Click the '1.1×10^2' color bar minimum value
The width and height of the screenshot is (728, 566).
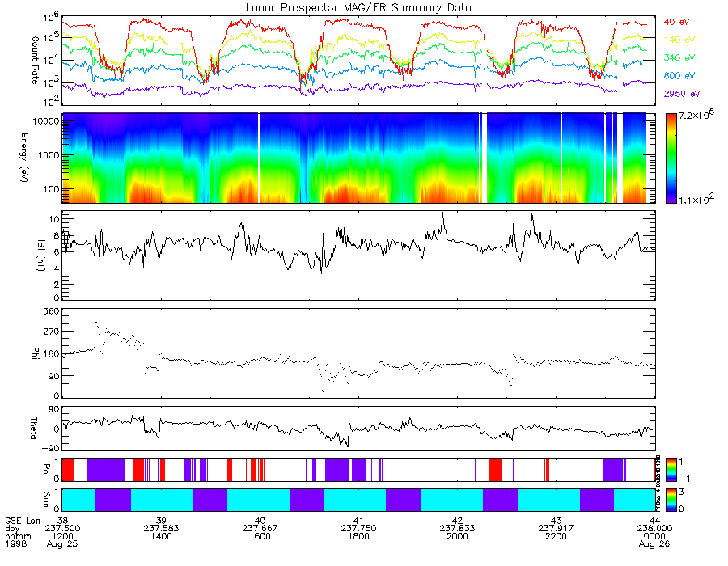(696, 199)
